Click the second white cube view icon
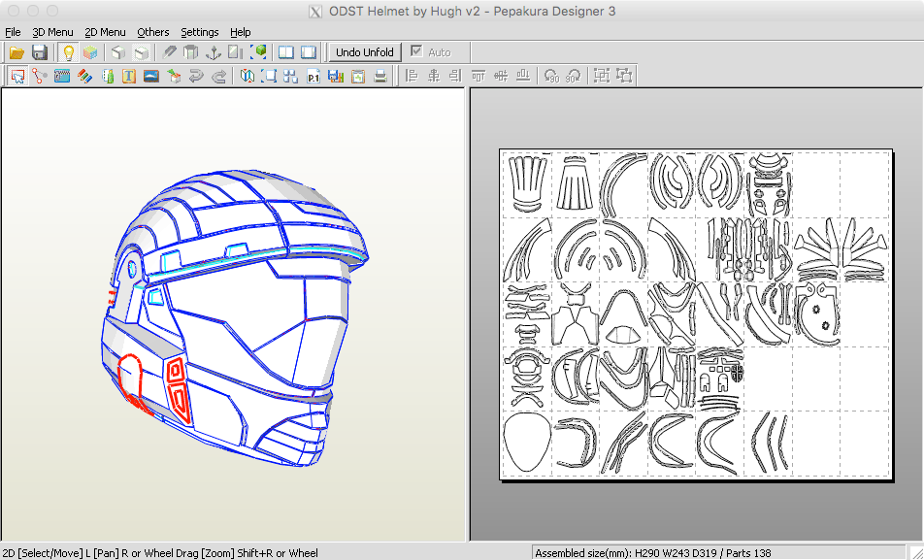 tap(141, 52)
